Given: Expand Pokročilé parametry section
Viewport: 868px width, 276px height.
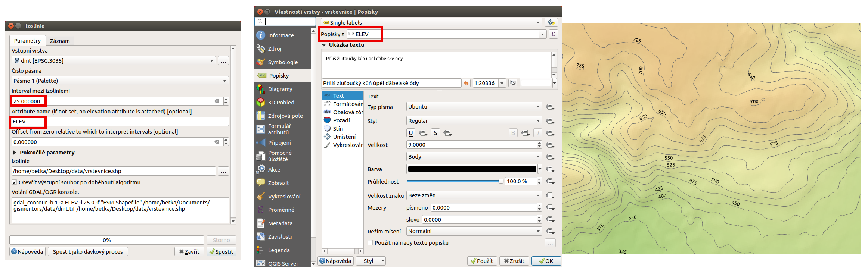Looking at the screenshot, I should click(x=15, y=153).
